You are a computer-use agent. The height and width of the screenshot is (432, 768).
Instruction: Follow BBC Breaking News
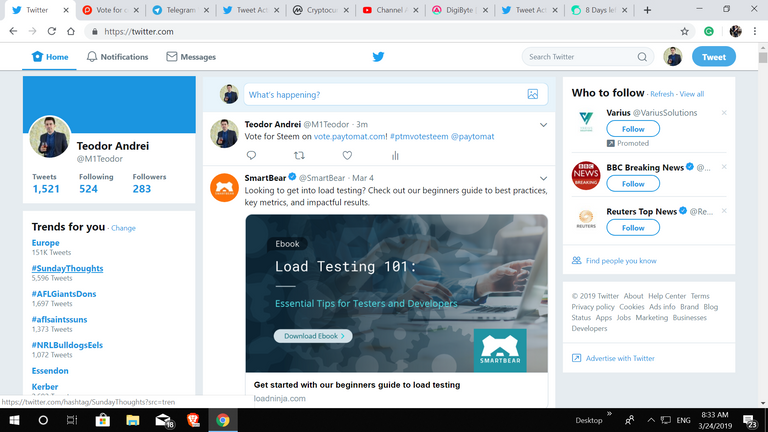tap(633, 184)
